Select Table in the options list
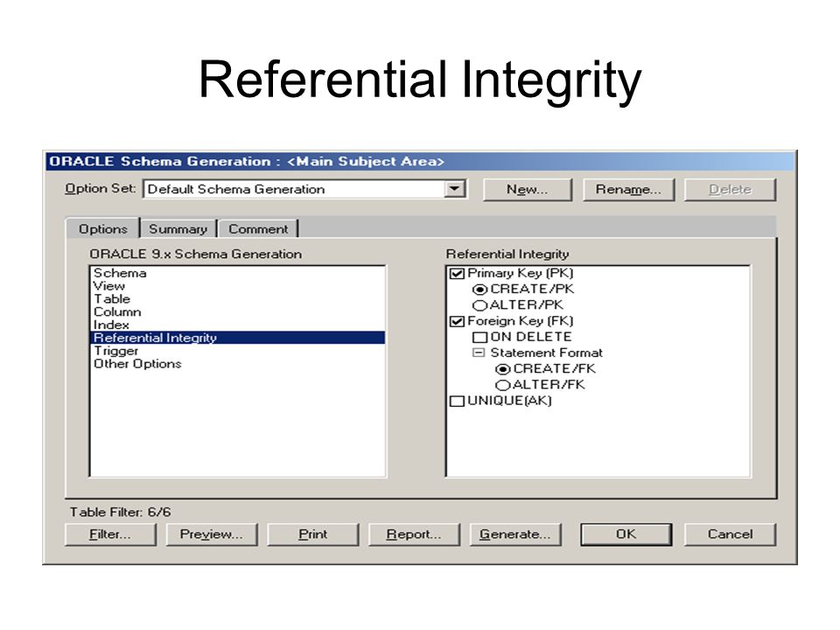Image resolution: width=840 pixels, height=630 pixels. pyautogui.click(x=112, y=299)
